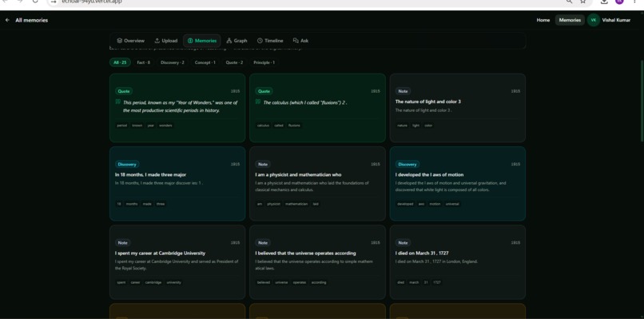Image resolution: width=644 pixels, height=319 pixels.
Task: Filter memories by Concept · 1
Action: [205, 62]
